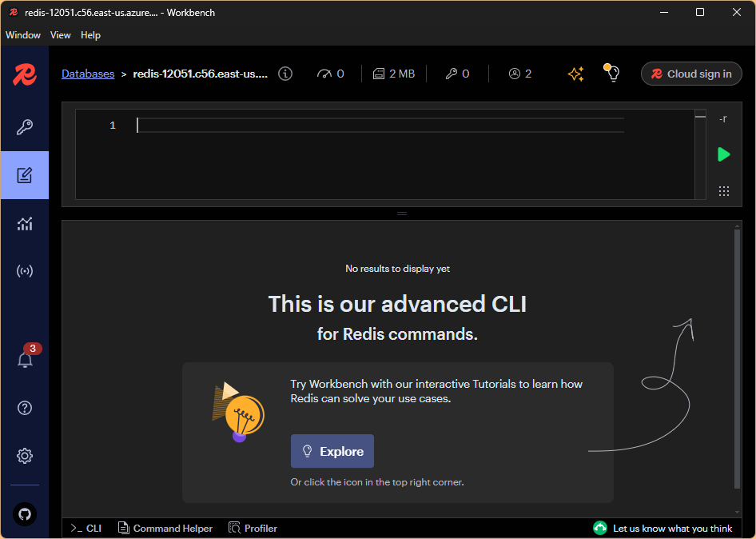The width and height of the screenshot is (756, 539).
Task: Open the Help center question mark icon
Action: (x=25, y=408)
